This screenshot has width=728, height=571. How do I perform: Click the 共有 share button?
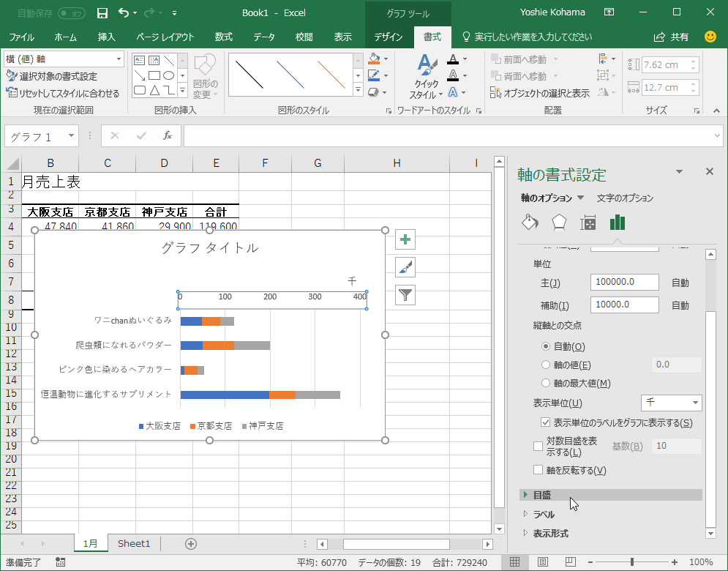pos(672,37)
